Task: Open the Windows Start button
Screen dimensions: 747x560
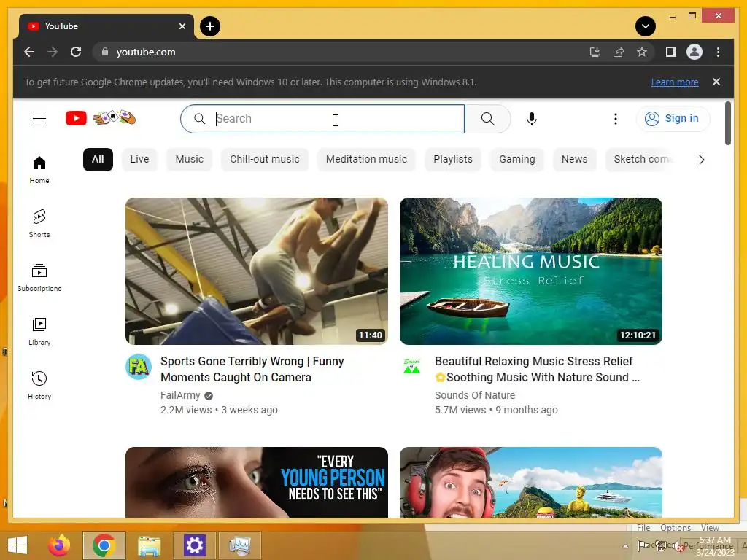Action: 18,545
